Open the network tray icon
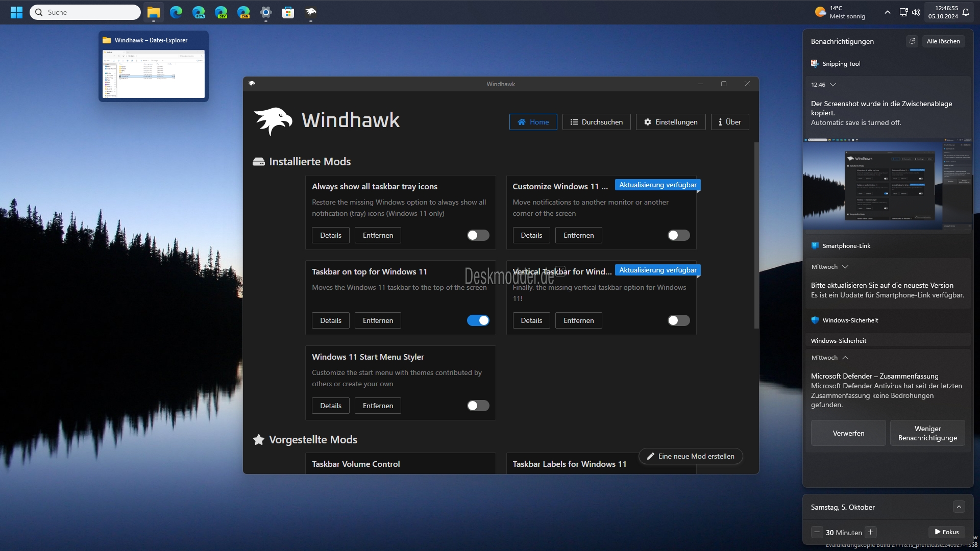The width and height of the screenshot is (980, 551). point(903,12)
